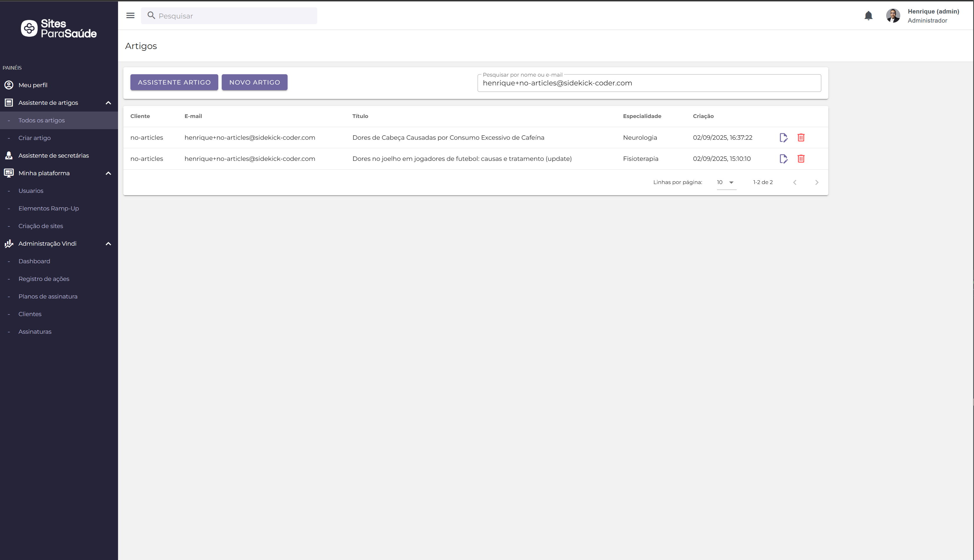Open Meu perfil page
The image size is (974, 560).
click(59, 85)
